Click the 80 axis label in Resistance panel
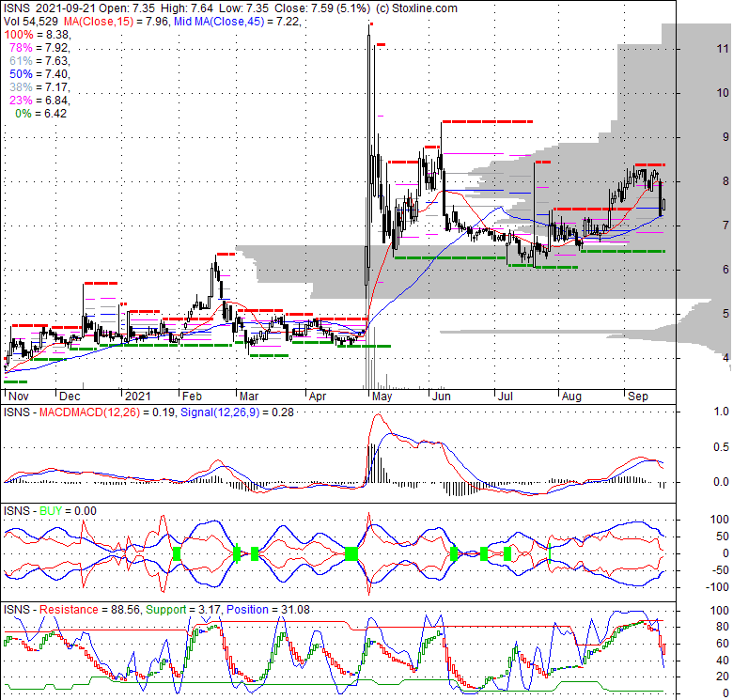Image resolution: width=733 pixels, height=700 pixels. coord(723,627)
